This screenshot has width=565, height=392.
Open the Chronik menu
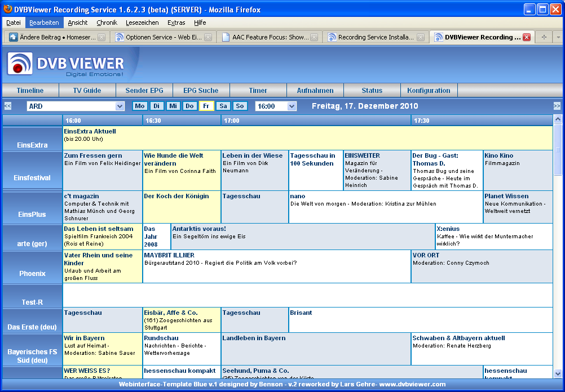(107, 23)
